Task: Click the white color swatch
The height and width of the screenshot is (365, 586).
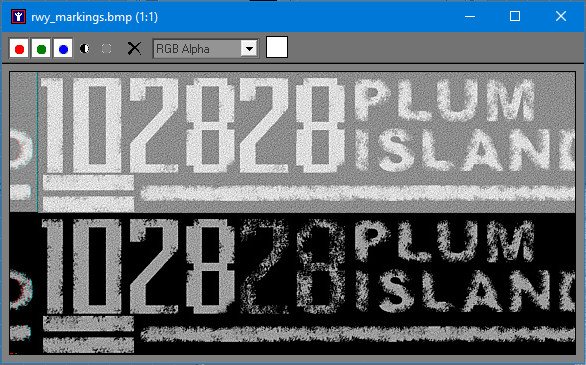Action: pos(277,47)
